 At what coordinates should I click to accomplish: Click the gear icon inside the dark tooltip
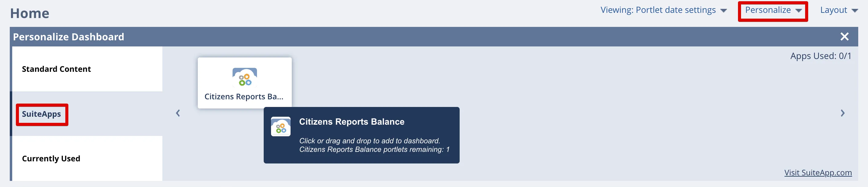(x=281, y=127)
